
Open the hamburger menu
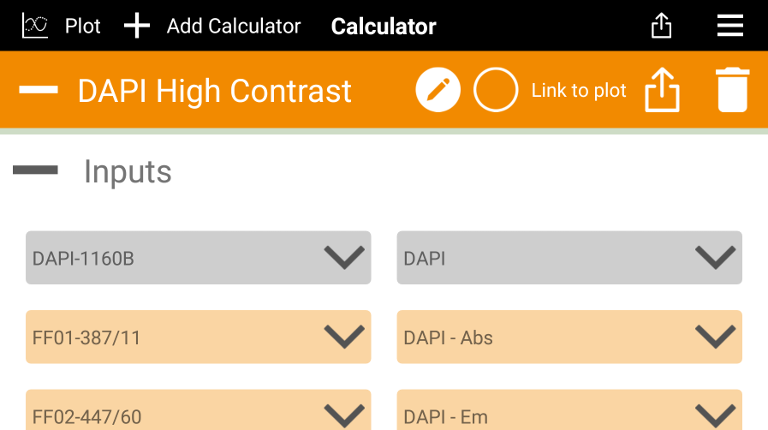(x=730, y=26)
